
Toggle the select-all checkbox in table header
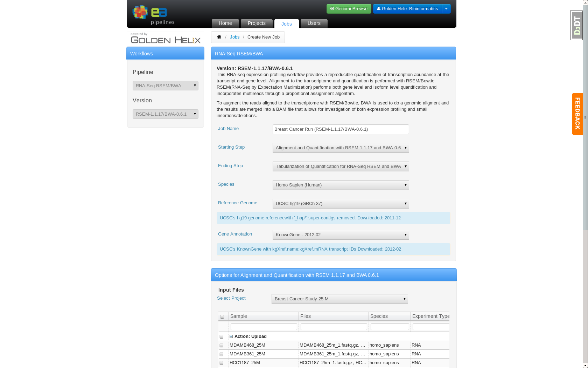[222, 316]
